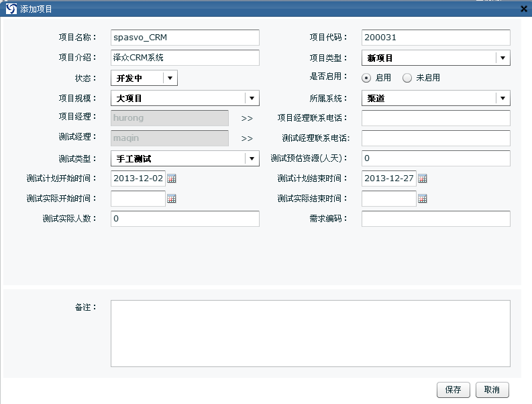The width and height of the screenshot is (532, 404).
Task: Expand the 测试类型 dropdown
Action: (x=252, y=158)
